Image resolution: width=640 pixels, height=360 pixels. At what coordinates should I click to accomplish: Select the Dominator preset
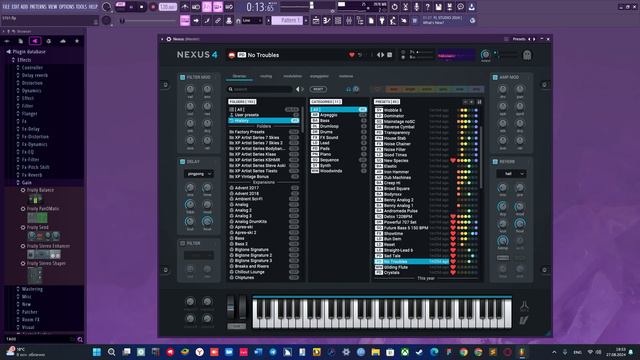(412, 116)
